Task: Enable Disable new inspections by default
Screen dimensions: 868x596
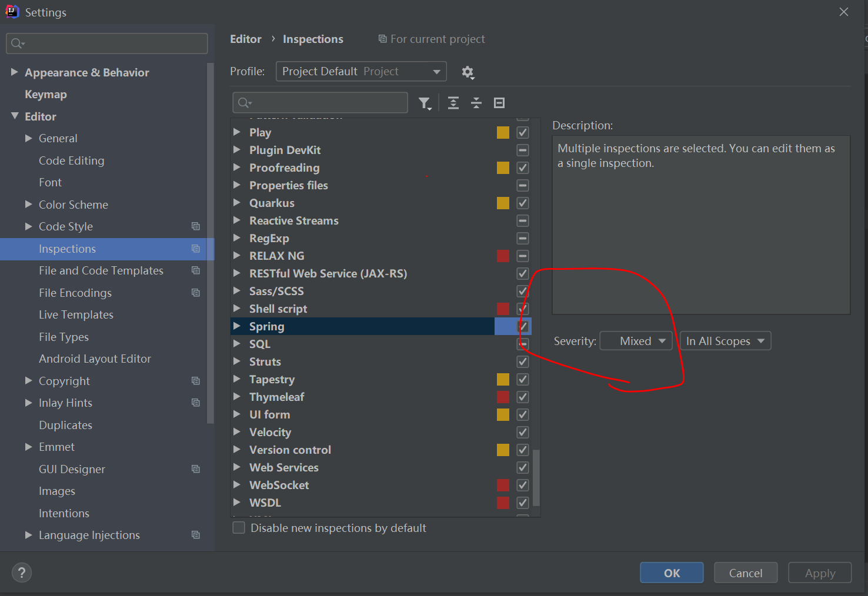Action: pyautogui.click(x=239, y=528)
